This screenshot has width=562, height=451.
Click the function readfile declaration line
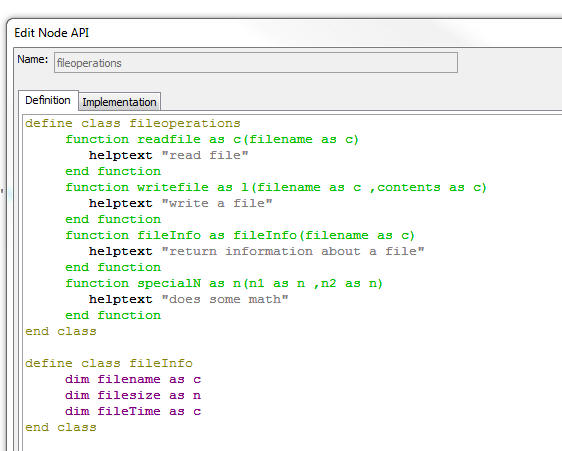point(212,139)
